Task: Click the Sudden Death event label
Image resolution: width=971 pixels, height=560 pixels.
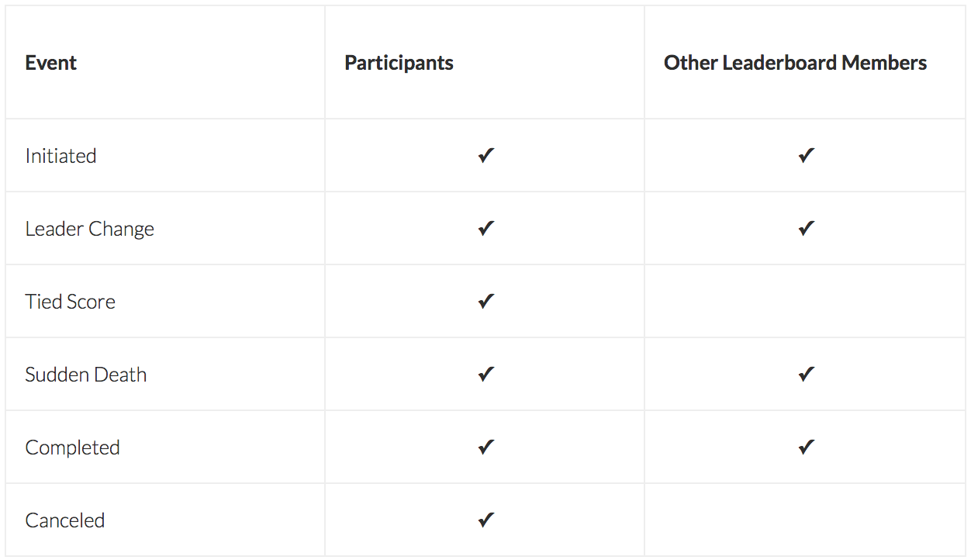Action: [x=85, y=375]
